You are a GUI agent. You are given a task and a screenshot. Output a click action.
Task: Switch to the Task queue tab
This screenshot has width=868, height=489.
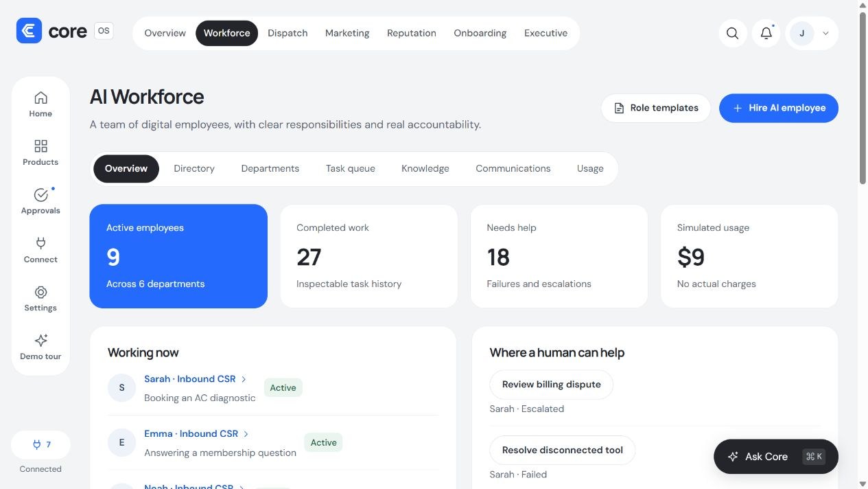pos(351,168)
